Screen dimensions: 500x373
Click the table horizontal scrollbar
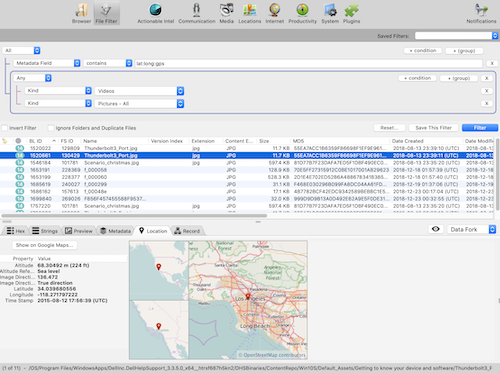tap(134, 216)
